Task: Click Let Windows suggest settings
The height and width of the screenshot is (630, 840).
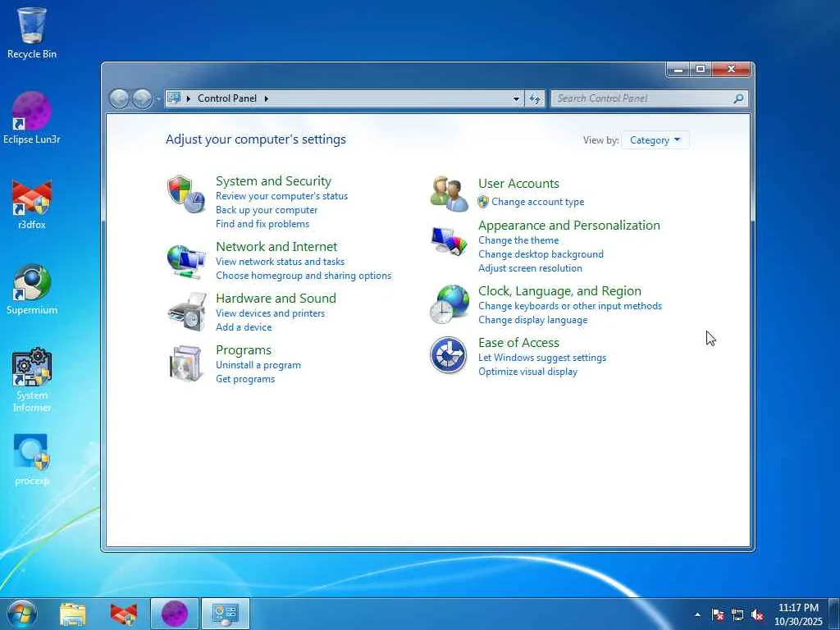Action: pos(542,358)
